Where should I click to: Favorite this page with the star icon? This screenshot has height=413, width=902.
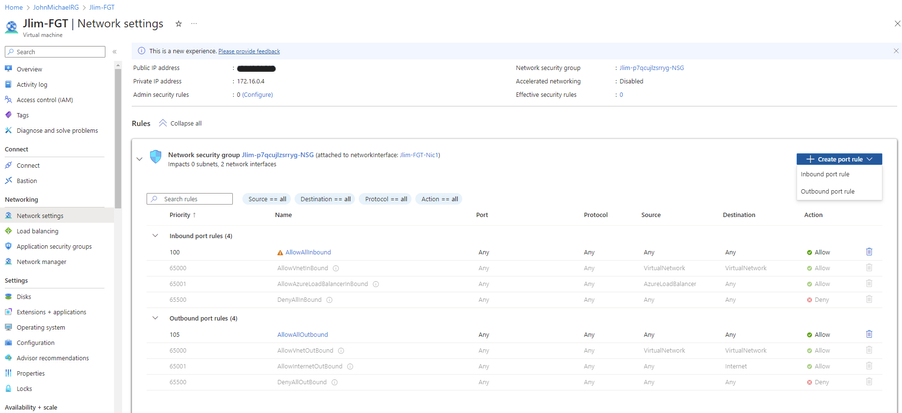tap(178, 23)
